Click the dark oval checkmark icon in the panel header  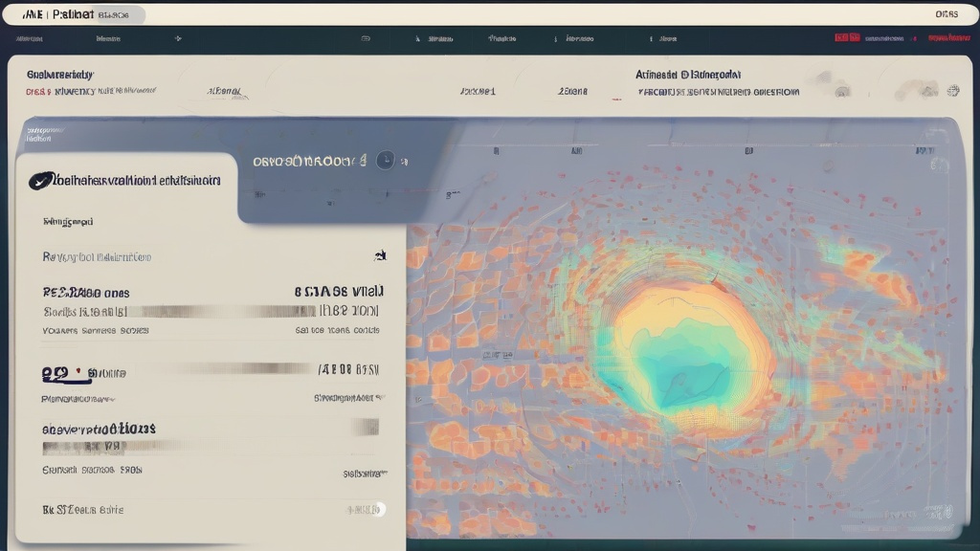click(x=41, y=180)
